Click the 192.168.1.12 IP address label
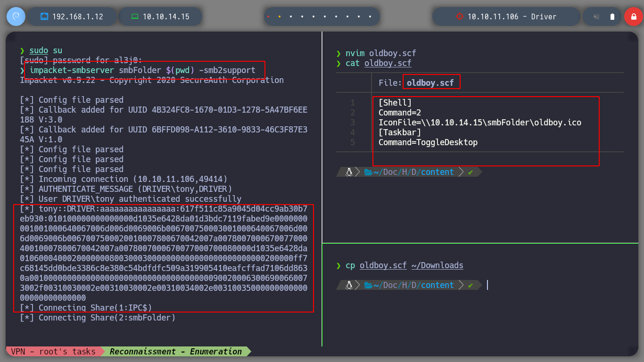Screen dimensions: 644x362 coord(77,16)
